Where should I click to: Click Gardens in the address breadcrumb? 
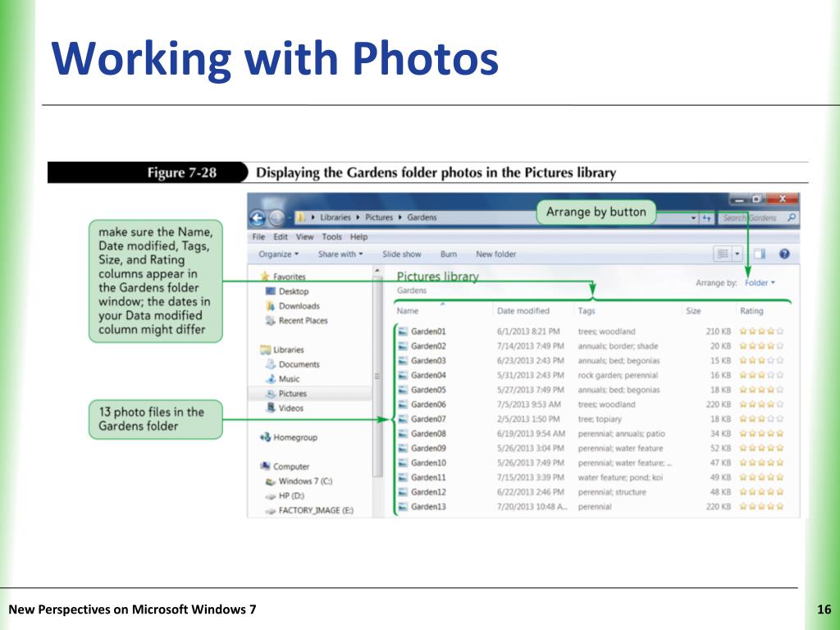tap(422, 217)
